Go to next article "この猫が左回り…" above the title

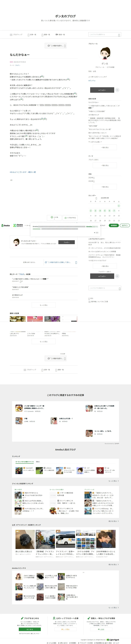tap(56, 46)
